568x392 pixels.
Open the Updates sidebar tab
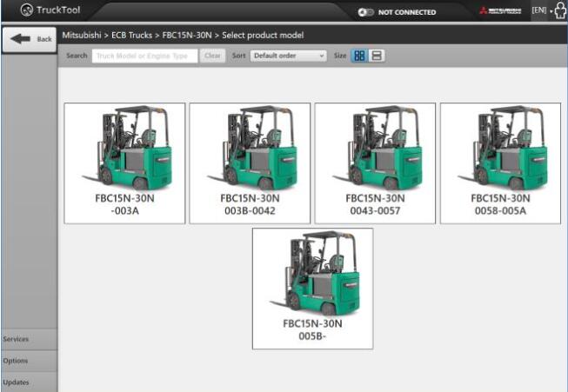pyautogui.click(x=30, y=382)
